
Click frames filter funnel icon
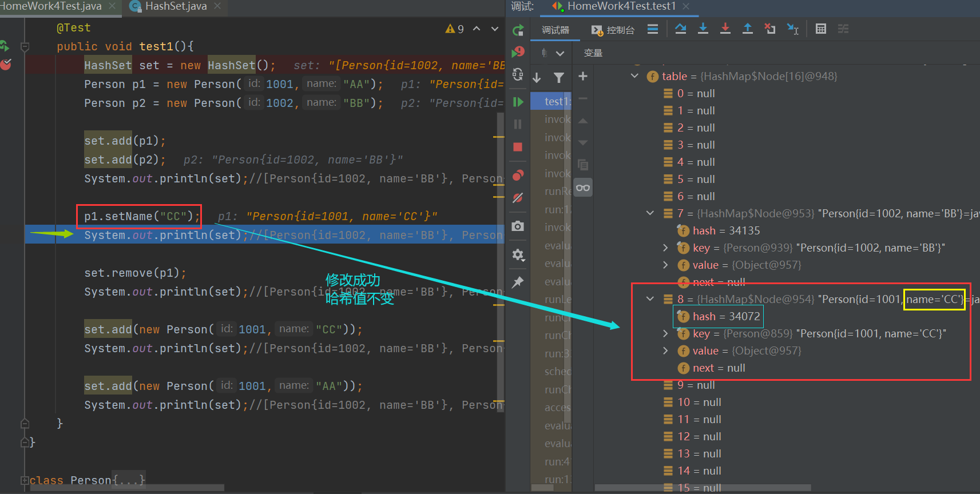tap(559, 77)
